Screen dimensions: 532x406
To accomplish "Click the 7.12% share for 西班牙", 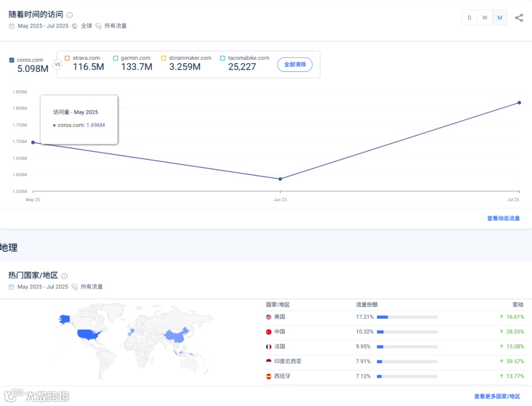I will point(363,376).
